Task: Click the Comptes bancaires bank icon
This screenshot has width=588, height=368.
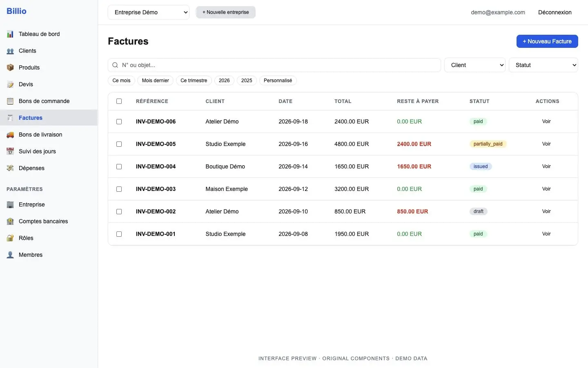Action: (10, 222)
